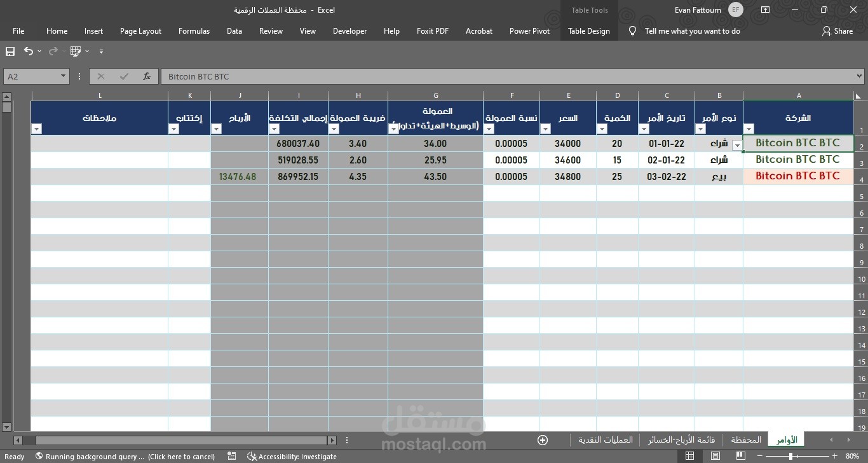This screenshot has width=868, height=463.
Task: Open the filter dropdown for الأرباح column
Action: (x=216, y=129)
